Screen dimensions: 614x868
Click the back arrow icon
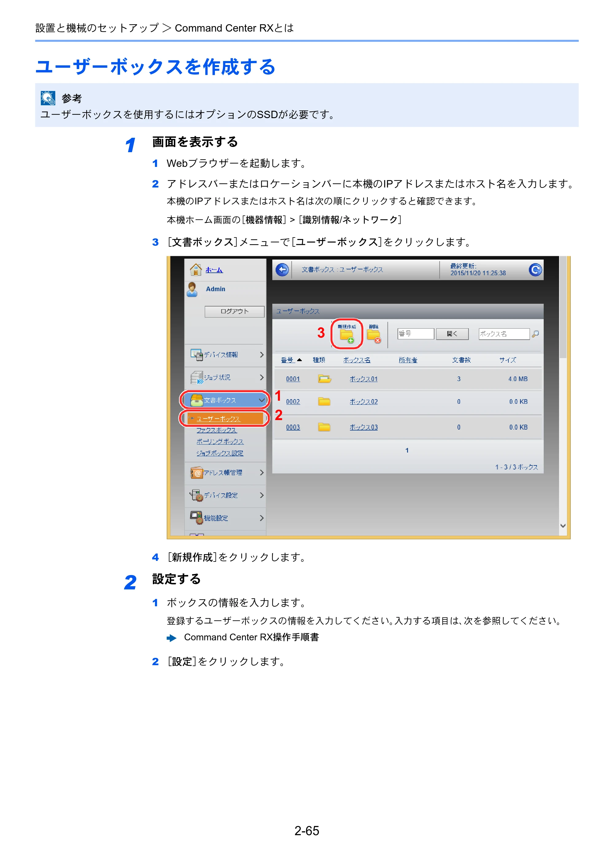[x=282, y=270]
